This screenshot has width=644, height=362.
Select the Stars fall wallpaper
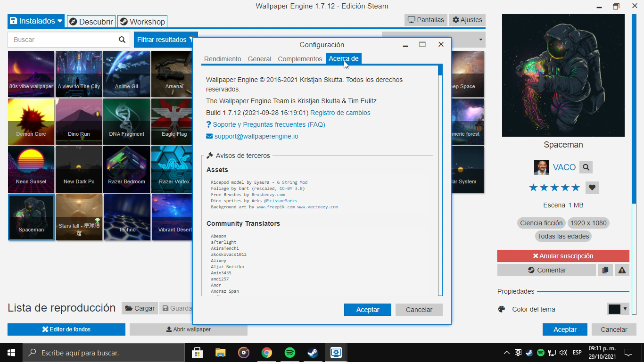pos(79,217)
